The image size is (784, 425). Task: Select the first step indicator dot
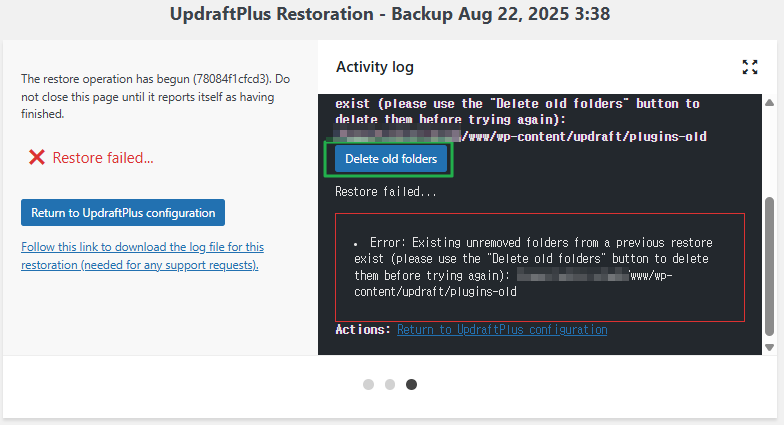[369, 384]
